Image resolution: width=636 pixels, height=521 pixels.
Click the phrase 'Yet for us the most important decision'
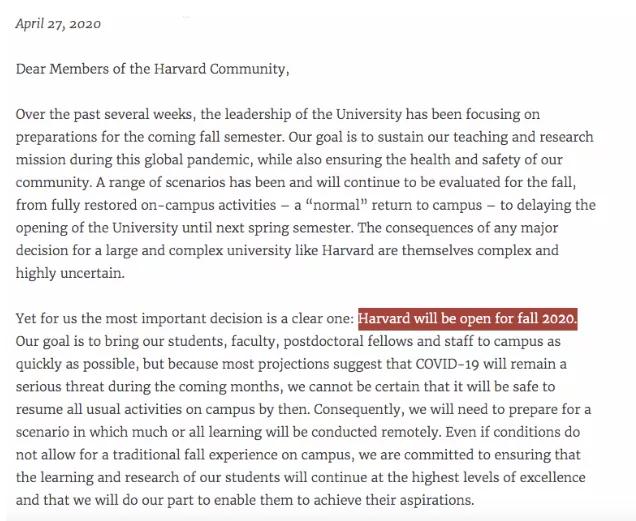click(139, 319)
